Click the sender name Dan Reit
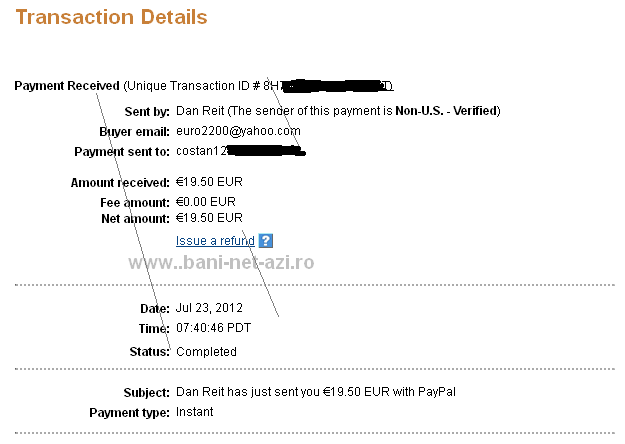Viewport: 625px width, 444px height. click(199, 110)
